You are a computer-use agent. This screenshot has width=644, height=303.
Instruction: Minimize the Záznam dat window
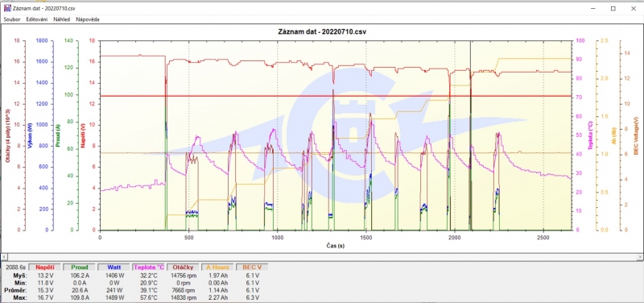tap(594, 8)
